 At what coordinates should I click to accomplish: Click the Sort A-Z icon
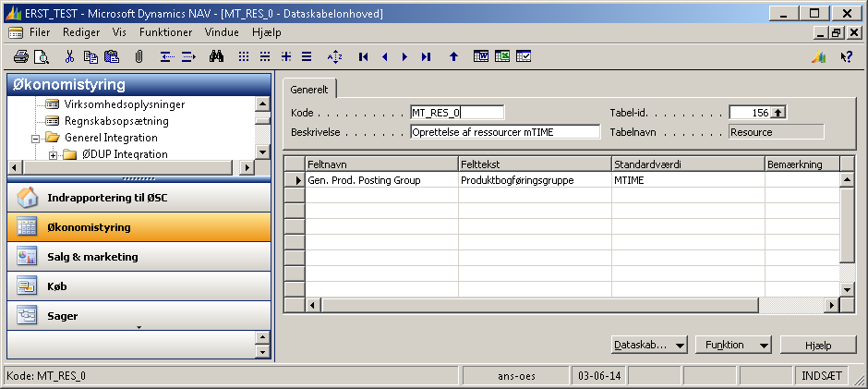tap(335, 56)
